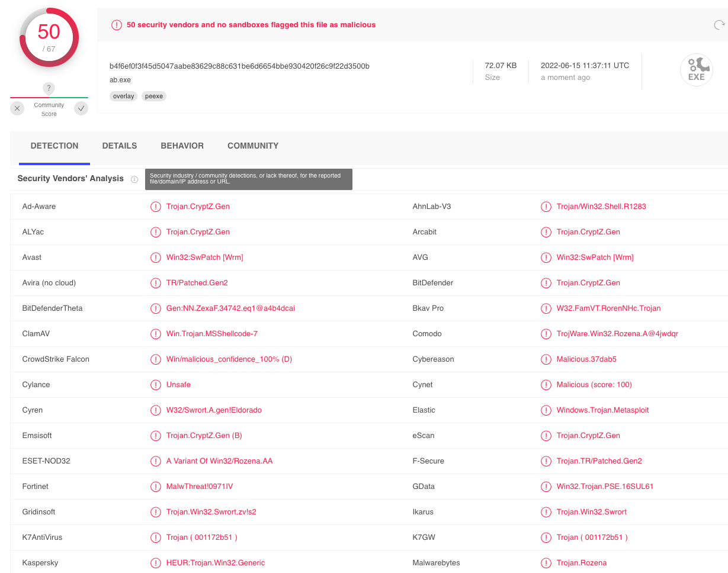Click the overlay tag
This screenshot has width=728, height=573.
[123, 96]
